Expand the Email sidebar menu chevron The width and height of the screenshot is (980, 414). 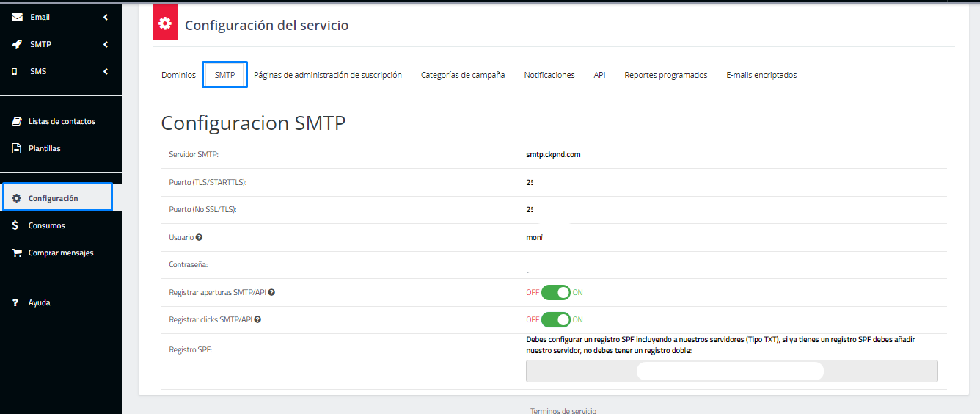(x=106, y=17)
